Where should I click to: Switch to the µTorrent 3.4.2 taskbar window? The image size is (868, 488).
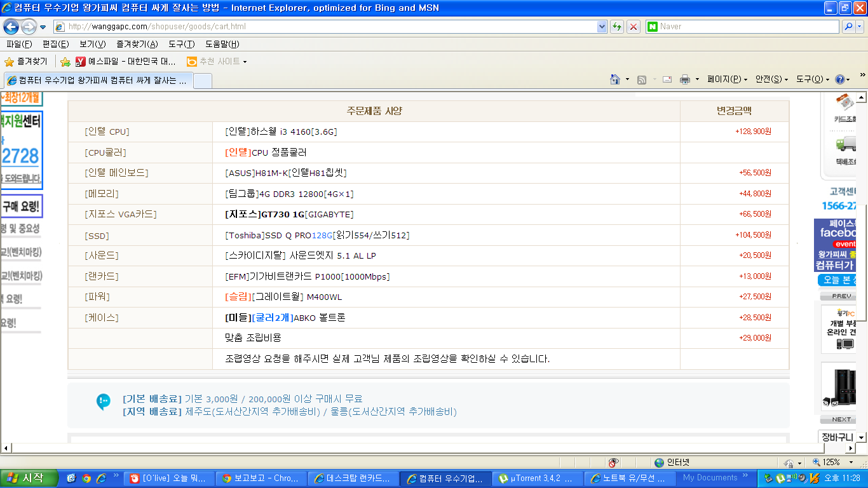tap(538, 478)
